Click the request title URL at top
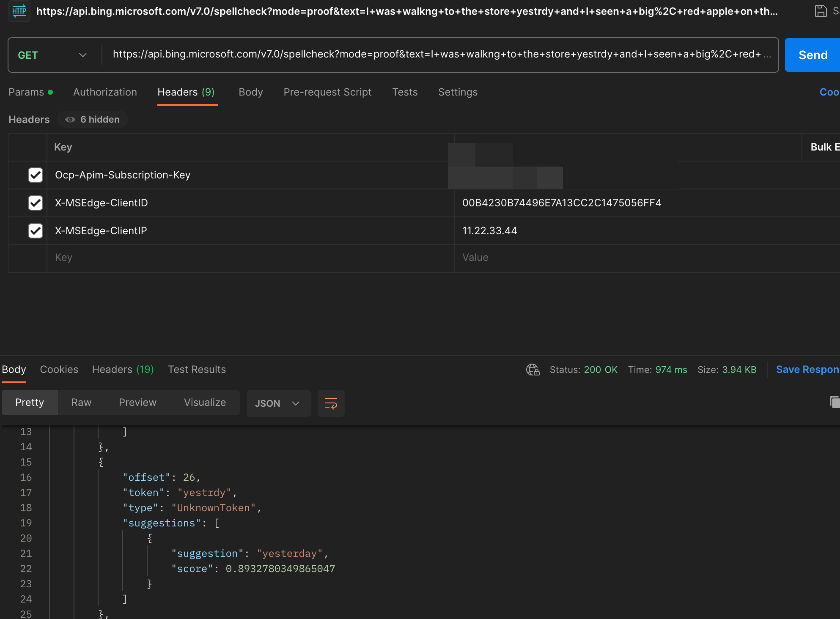The image size is (840, 619). pyautogui.click(x=407, y=11)
